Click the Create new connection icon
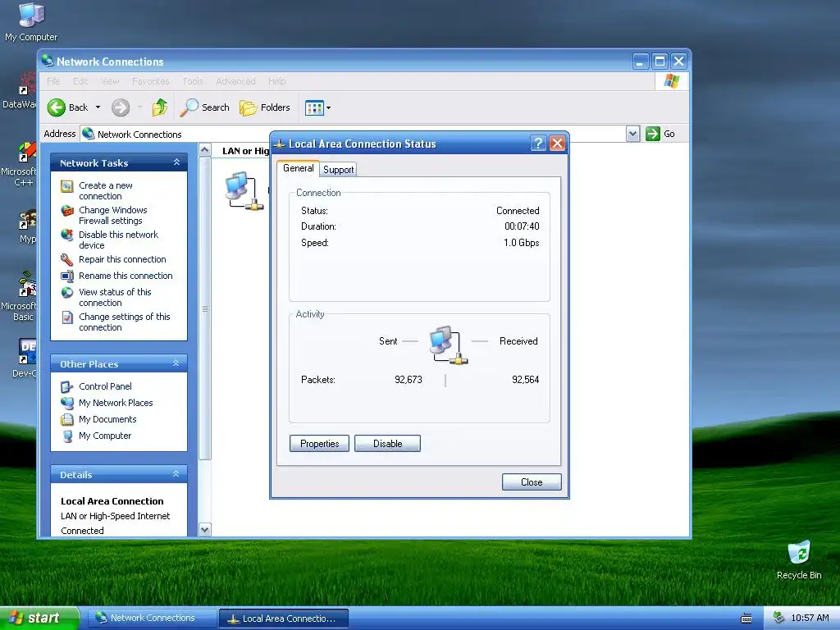 click(67, 186)
